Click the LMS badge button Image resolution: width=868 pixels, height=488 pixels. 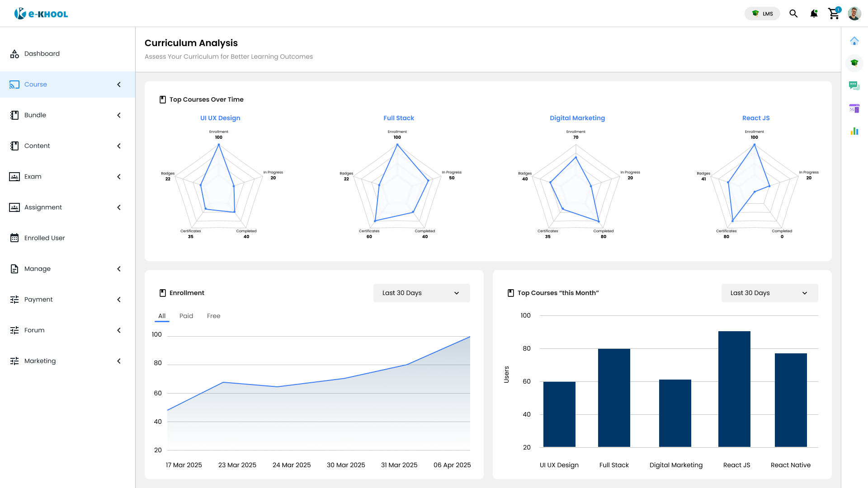pyautogui.click(x=762, y=14)
